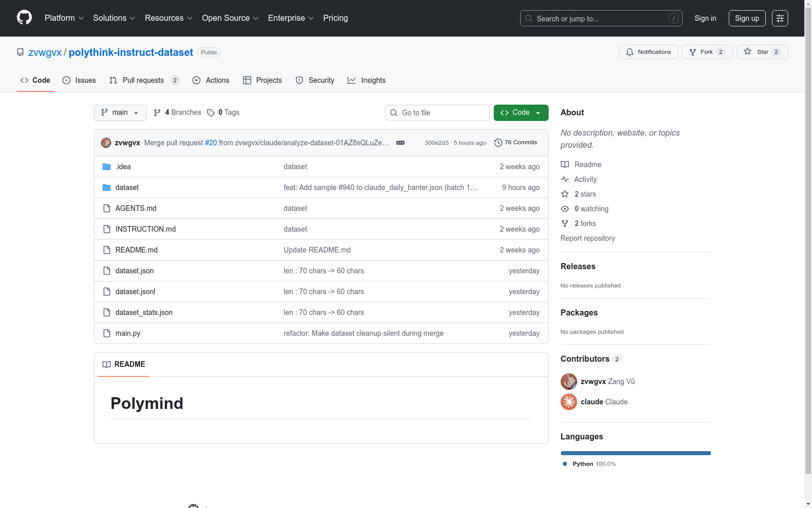The image size is (812, 508).
Task: Expand the Resources menu
Action: point(168,18)
